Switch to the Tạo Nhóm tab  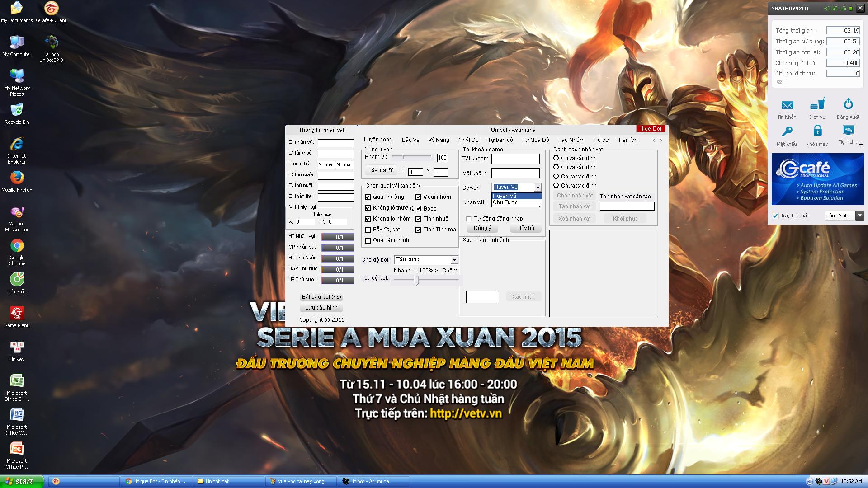(571, 140)
